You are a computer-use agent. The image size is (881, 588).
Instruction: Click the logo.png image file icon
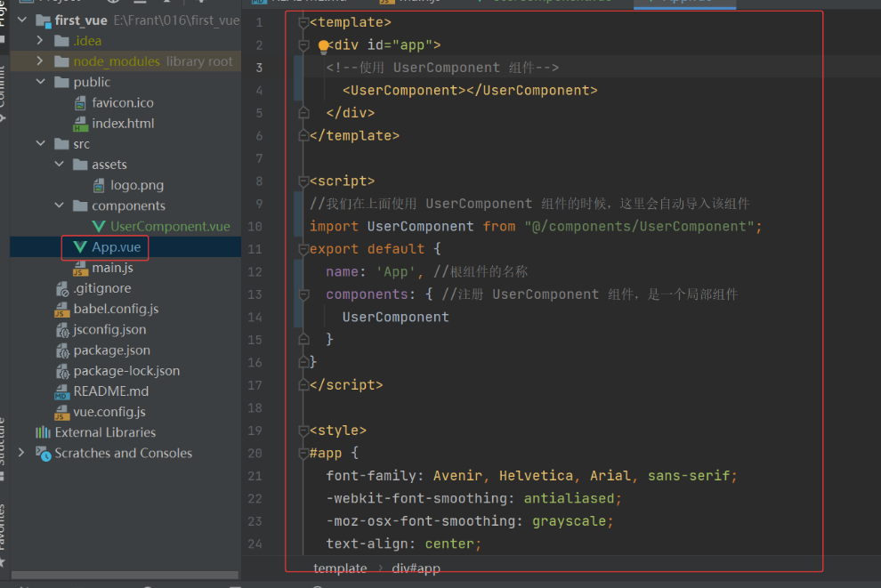point(99,185)
